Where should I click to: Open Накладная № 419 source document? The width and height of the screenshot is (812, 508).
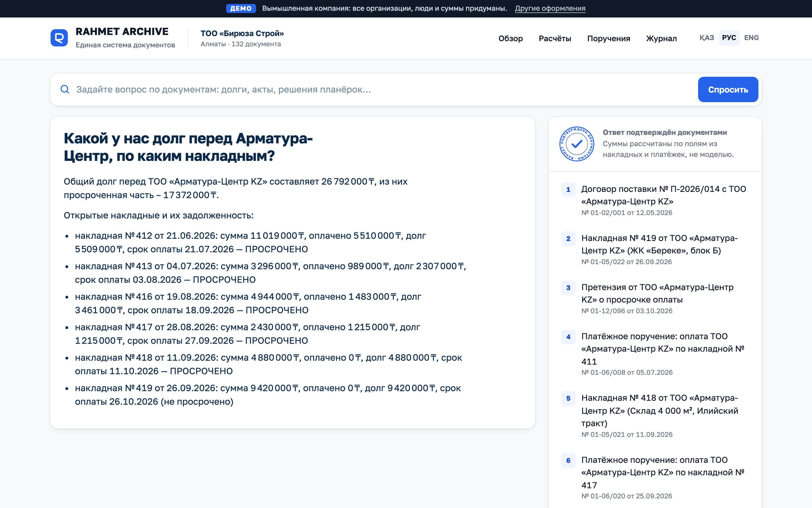pyautogui.click(x=659, y=244)
